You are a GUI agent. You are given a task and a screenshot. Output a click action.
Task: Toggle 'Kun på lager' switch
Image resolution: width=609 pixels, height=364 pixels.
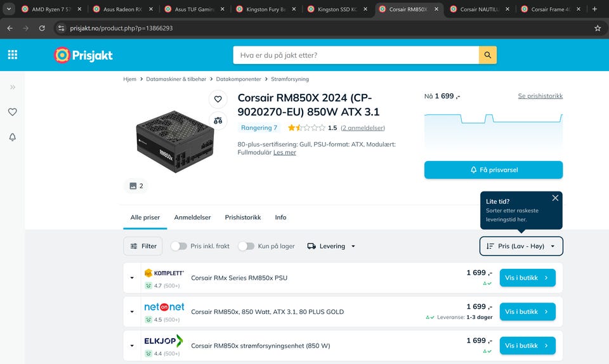(x=246, y=246)
